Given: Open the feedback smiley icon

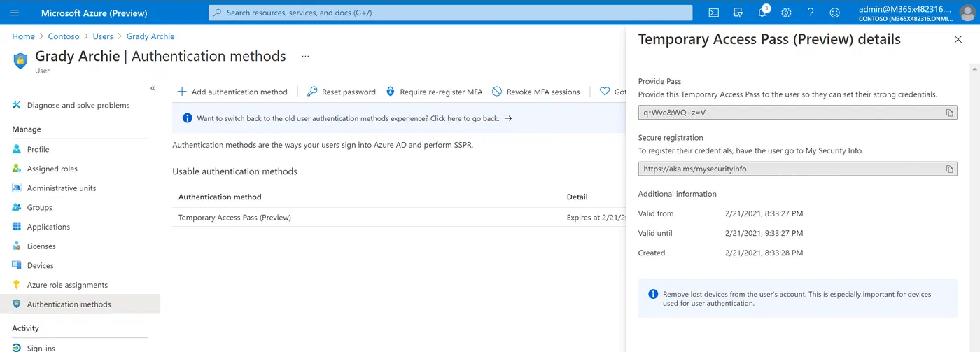Looking at the screenshot, I should (834, 13).
